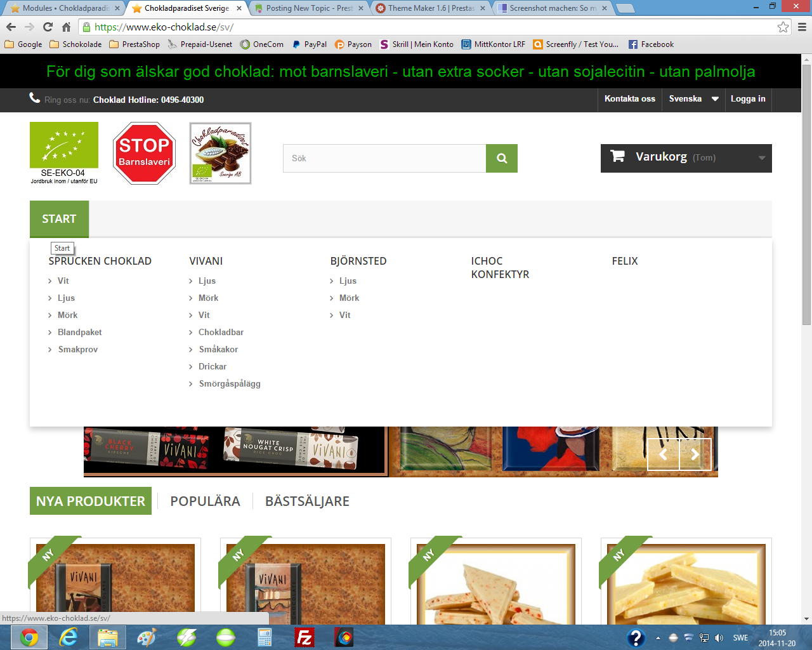Show next slide with right arrow
Image resolution: width=812 pixels, height=650 pixels.
pos(695,454)
